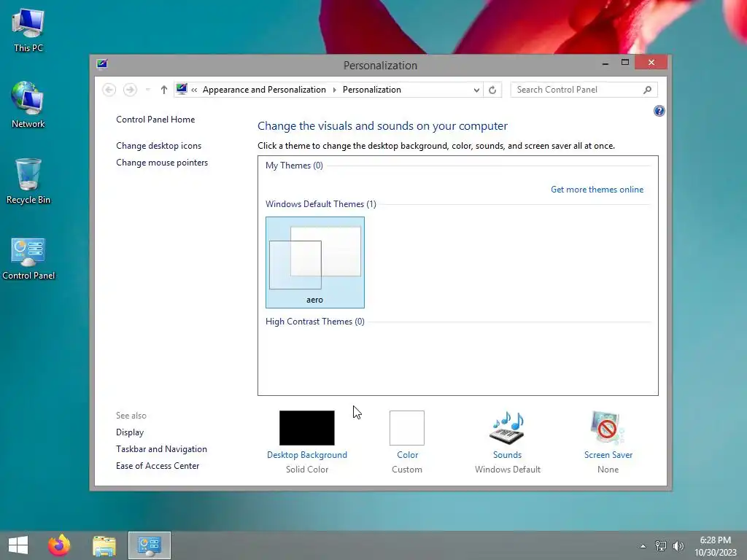Viewport: 747px width, 560px height.
Task: Click Get more themes online
Action: click(x=597, y=190)
